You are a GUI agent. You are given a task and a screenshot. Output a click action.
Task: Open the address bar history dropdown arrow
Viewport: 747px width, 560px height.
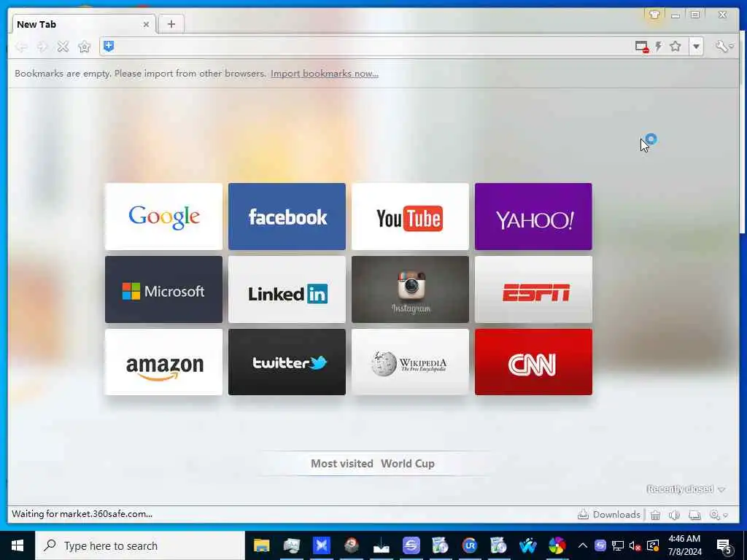point(696,47)
